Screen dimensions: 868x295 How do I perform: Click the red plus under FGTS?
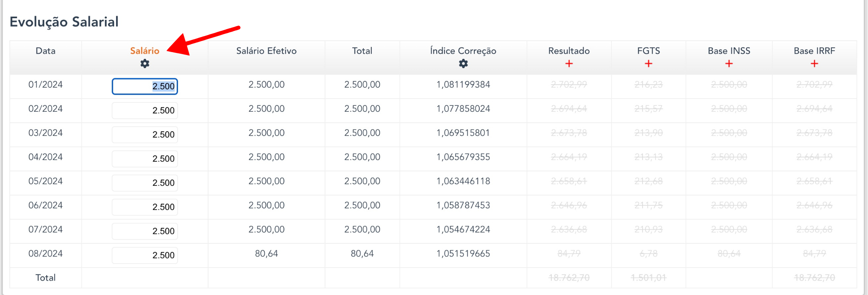[x=648, y=64]
